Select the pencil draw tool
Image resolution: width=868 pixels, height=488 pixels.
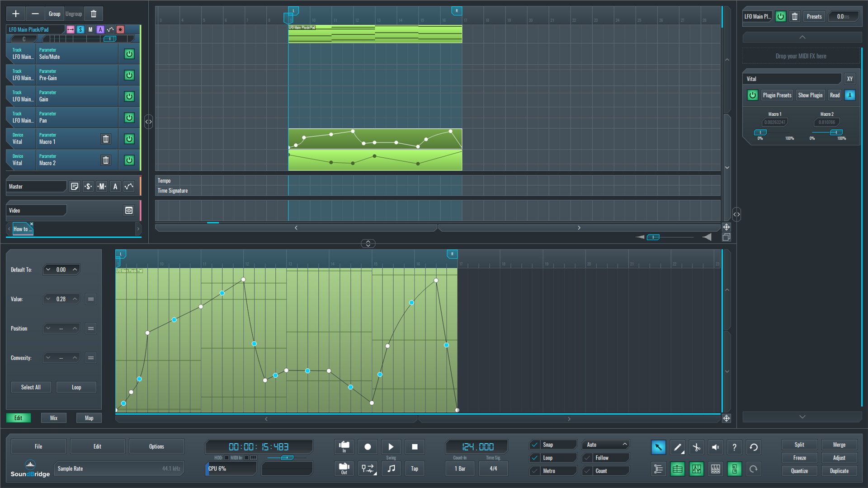coord(677,447)
